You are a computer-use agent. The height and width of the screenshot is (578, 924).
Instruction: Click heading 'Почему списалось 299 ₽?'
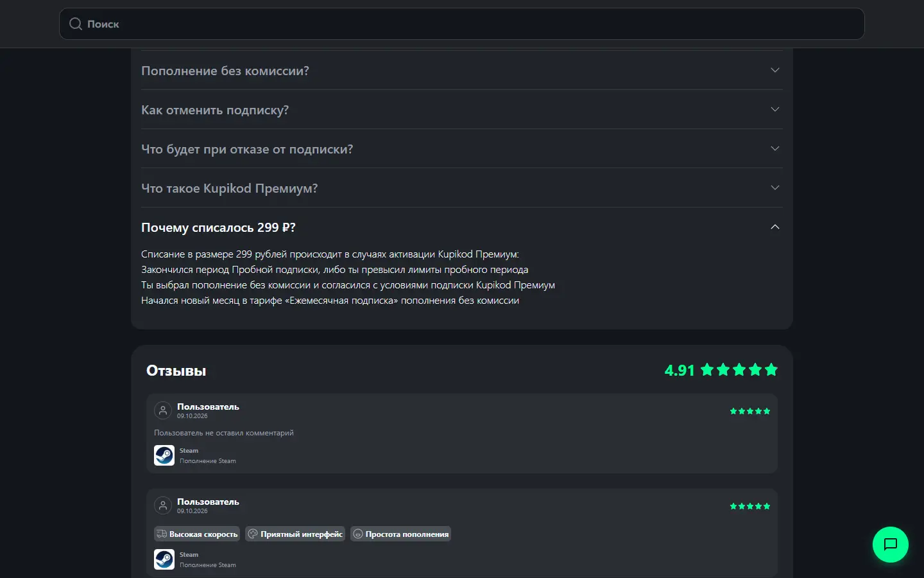coord(218,227)
